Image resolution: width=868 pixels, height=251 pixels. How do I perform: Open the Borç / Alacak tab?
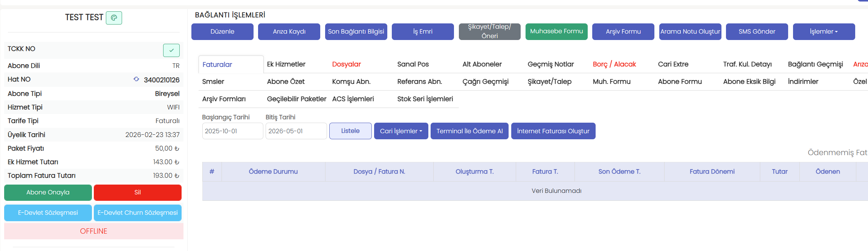coord(614,64)
